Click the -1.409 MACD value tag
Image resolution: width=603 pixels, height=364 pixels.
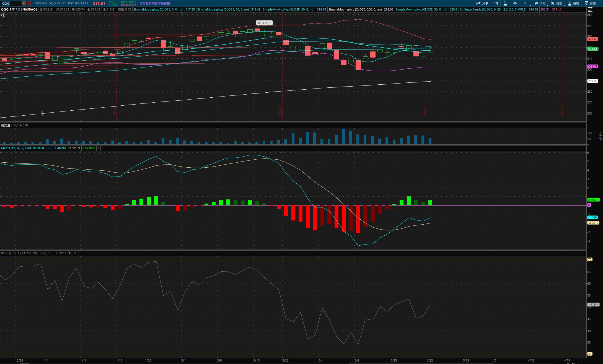(592, 217)
